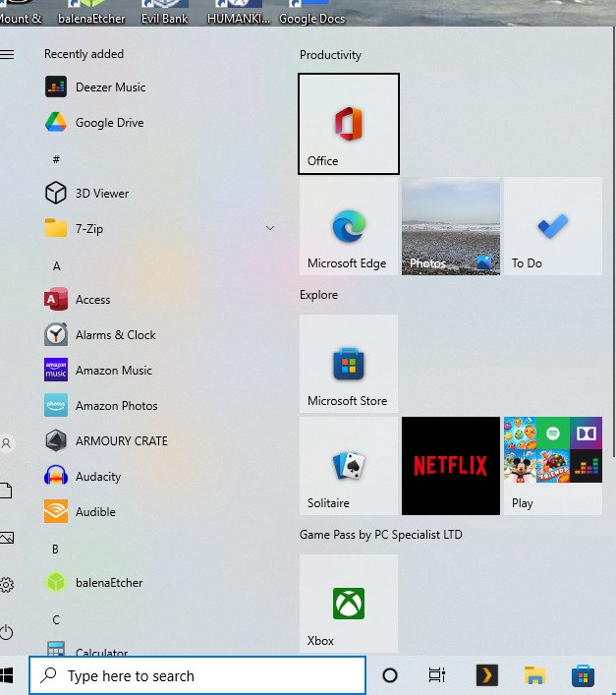This screenshot has width=616, height=695.
Task: Expand the Start menu hamburger
Action: coord(7,54)
